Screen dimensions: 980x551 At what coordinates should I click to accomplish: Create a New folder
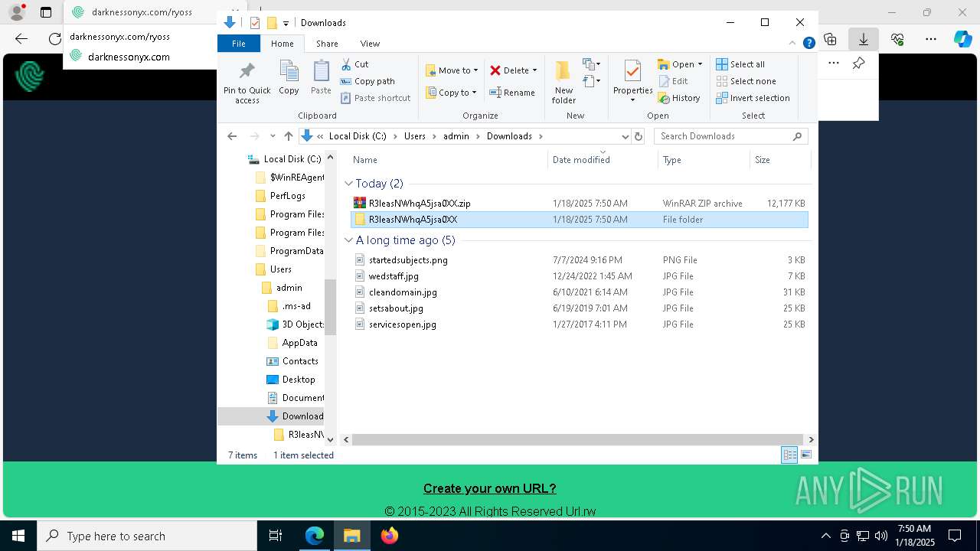point(563,83)
